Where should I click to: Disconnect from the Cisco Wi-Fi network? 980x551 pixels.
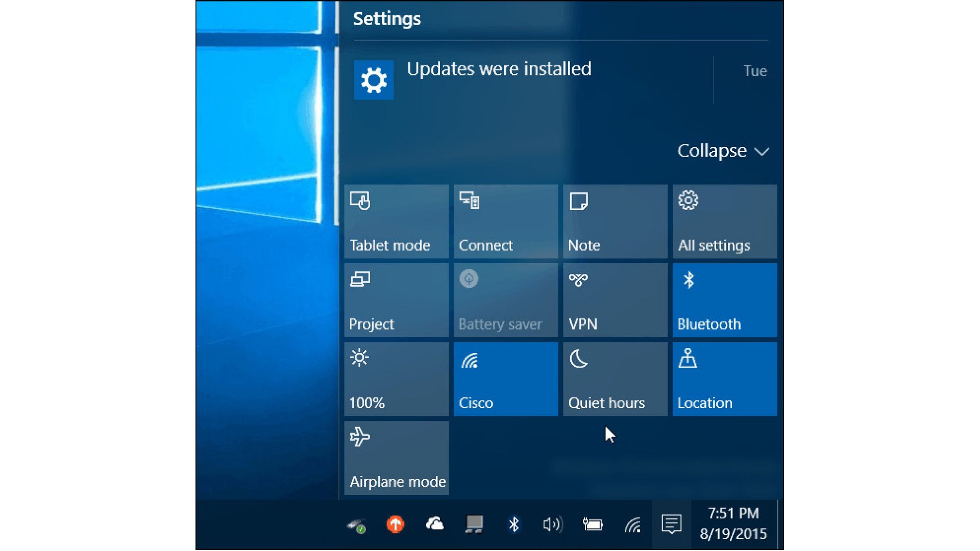[505, 379]
